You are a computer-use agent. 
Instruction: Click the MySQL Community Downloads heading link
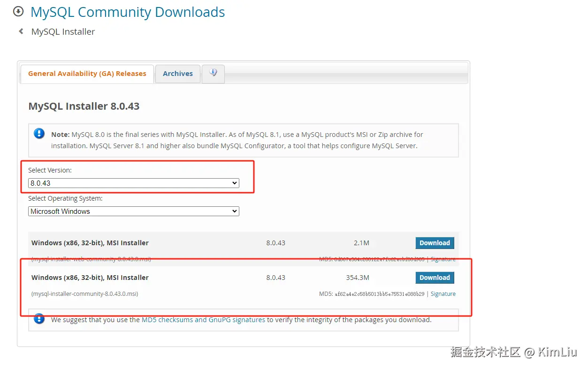(x=128, y=12)
